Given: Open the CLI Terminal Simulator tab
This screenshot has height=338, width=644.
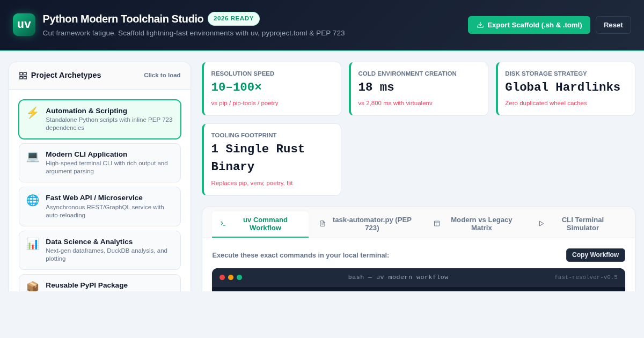Looking at the screenshot, I should (576, 224).
